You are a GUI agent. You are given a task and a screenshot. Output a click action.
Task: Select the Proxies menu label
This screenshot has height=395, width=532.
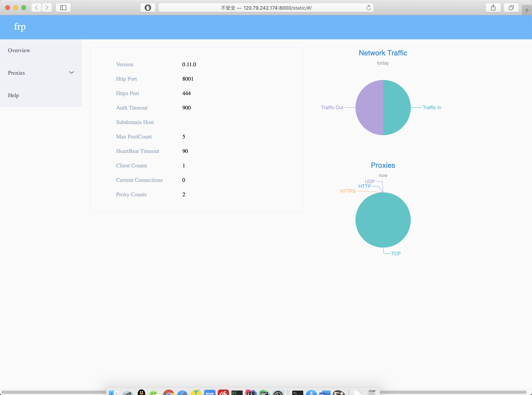pos(16,73)
